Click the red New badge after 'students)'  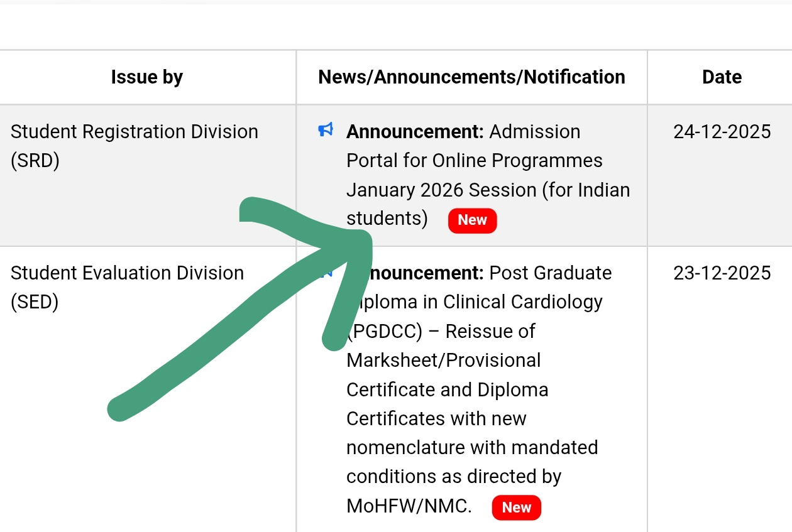(472, 220)
